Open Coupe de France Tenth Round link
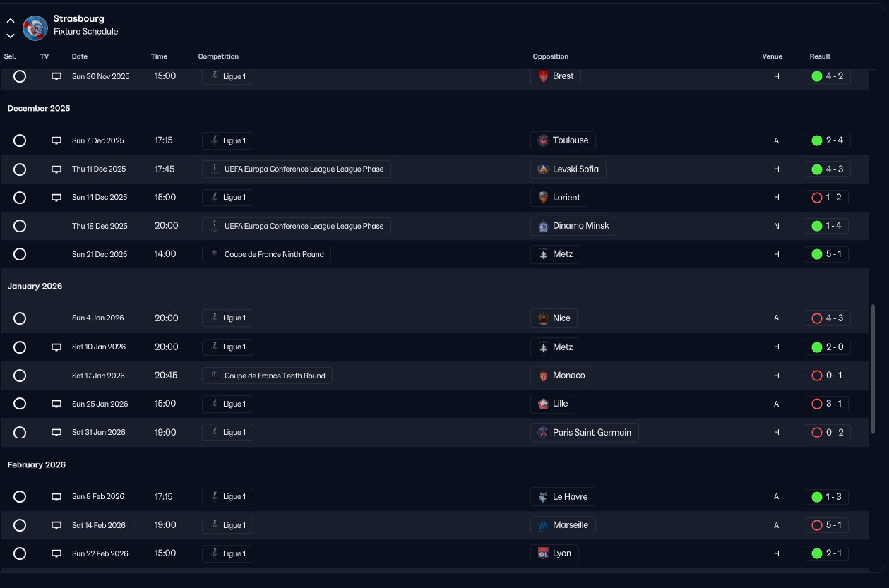The width and height of the screenshot is (889, 588). tap(267, 376)
